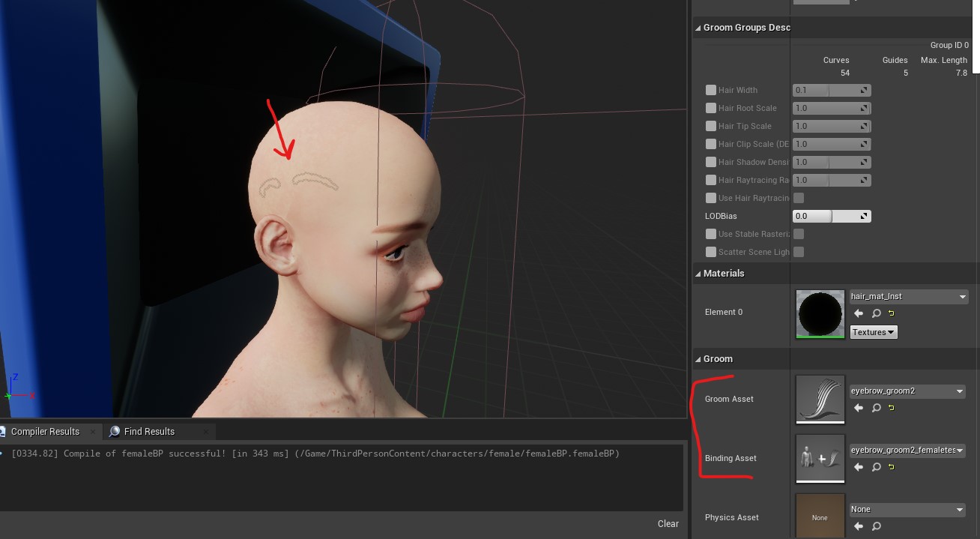This screenshot has height=539, width=980.
Task: Click the Binding Asset thumbnail
Action: (x=820, y=459)
